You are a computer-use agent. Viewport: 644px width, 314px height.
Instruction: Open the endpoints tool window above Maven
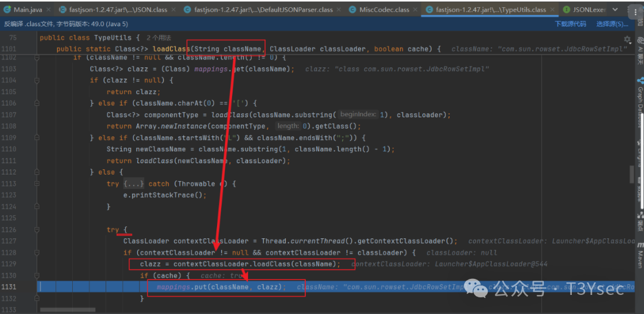pyautogui.click(x=639, y=220)
